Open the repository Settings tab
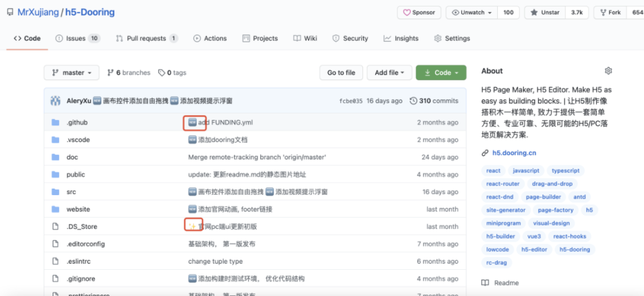Image resolution: width=644 pixels, height=296 pixels. click(x=452, y=38)
